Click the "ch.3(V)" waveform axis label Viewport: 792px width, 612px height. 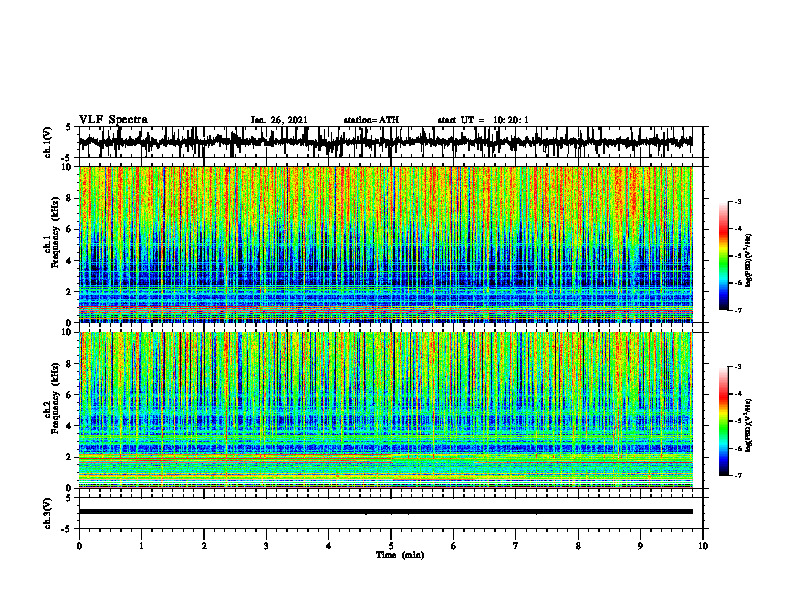tap(48, 514)
